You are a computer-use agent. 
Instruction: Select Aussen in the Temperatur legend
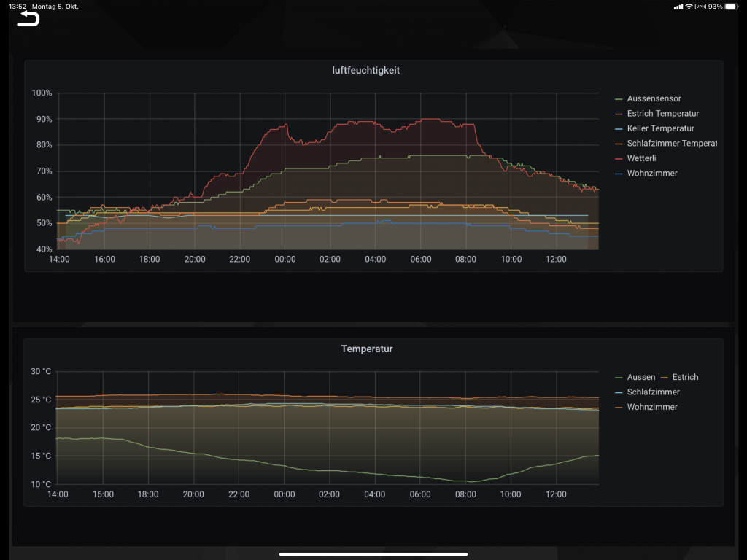click(640, 377)
